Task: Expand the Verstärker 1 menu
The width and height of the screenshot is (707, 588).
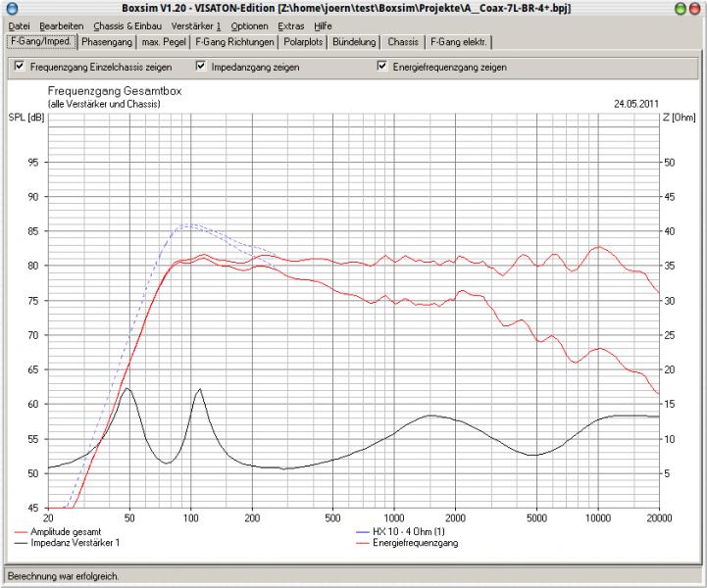Action: (196, 25)
